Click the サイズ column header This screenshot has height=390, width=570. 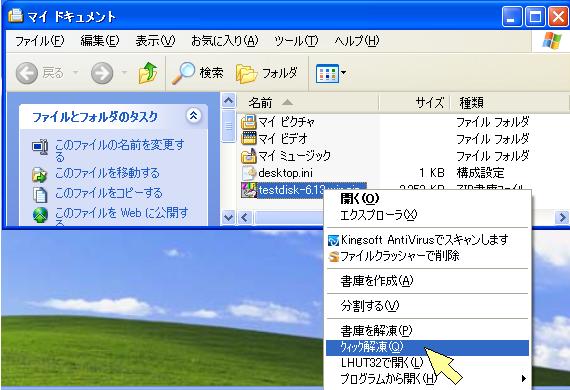[x=414, y=103]
